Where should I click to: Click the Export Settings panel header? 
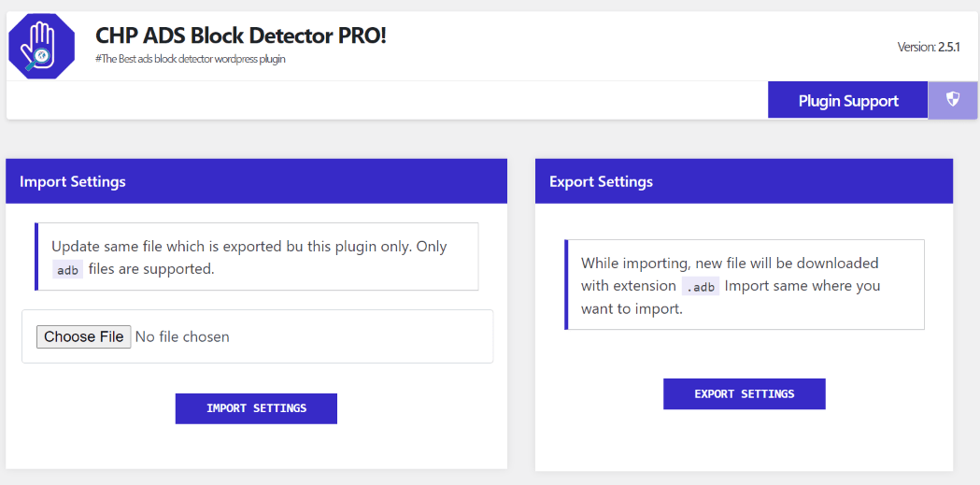coord(744,181)
